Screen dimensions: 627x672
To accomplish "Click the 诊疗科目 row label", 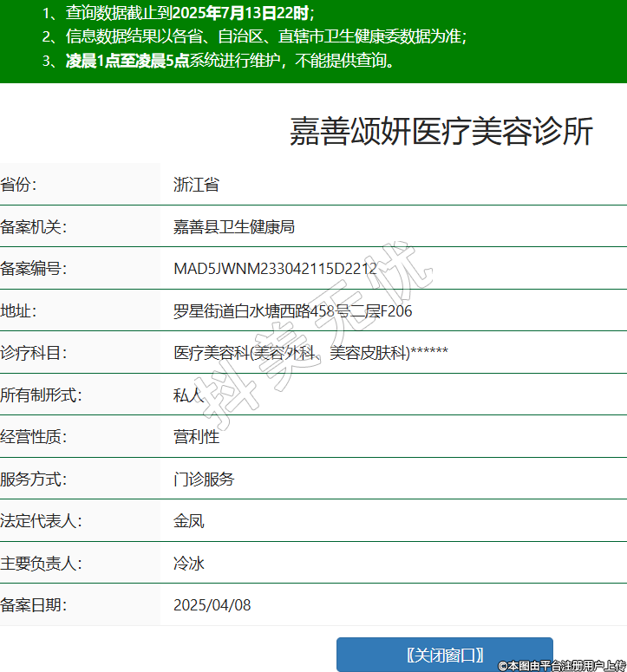I will pos(34,353).
